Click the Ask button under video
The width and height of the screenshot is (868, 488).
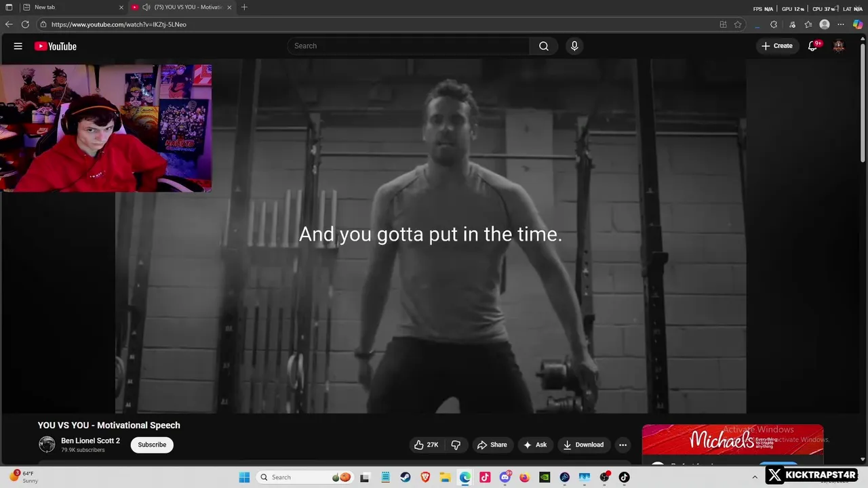[535, 445]
